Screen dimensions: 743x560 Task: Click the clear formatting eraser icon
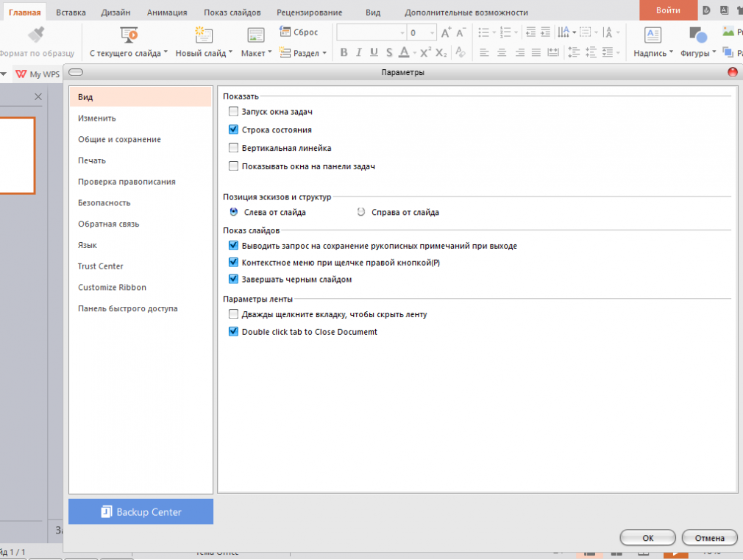460,52
